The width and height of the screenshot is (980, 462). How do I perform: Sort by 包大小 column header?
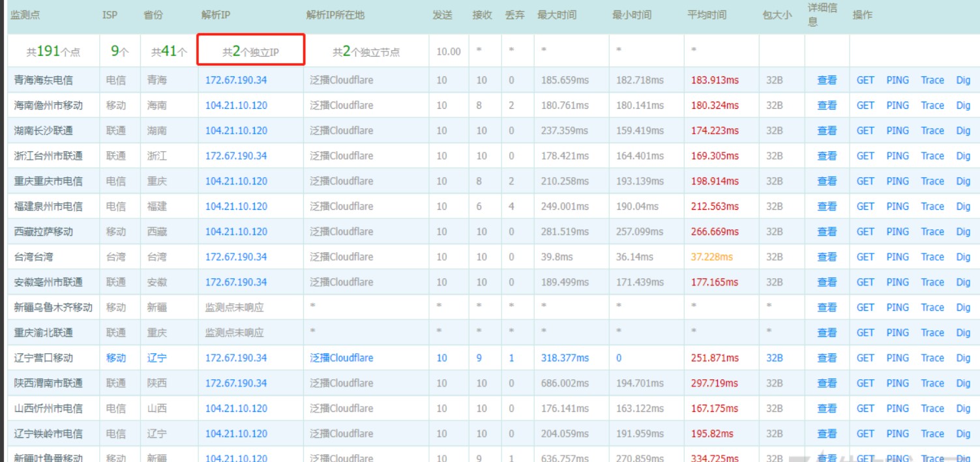coord(777,15)
